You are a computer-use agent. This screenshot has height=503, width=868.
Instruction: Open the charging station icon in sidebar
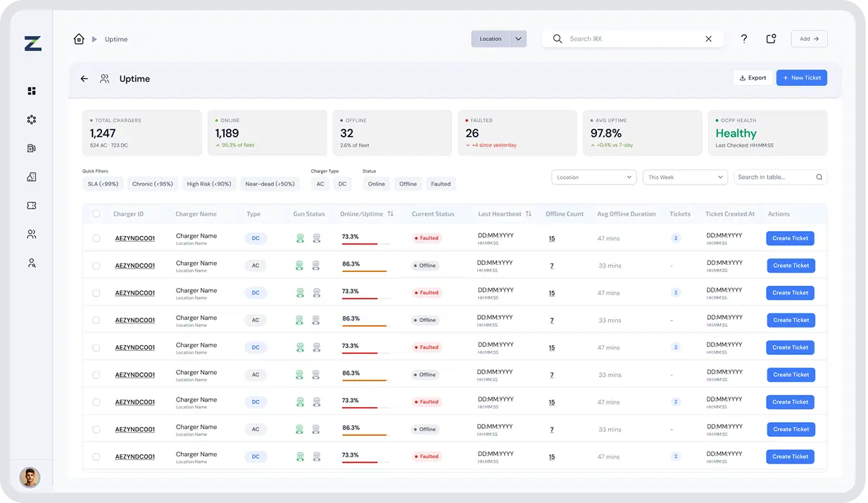point(32,149)
